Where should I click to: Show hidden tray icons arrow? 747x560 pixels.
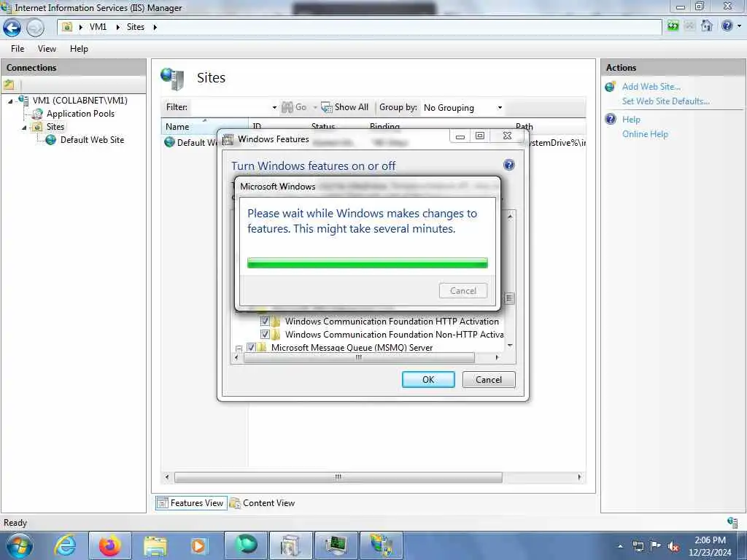(x=620, y=546)
